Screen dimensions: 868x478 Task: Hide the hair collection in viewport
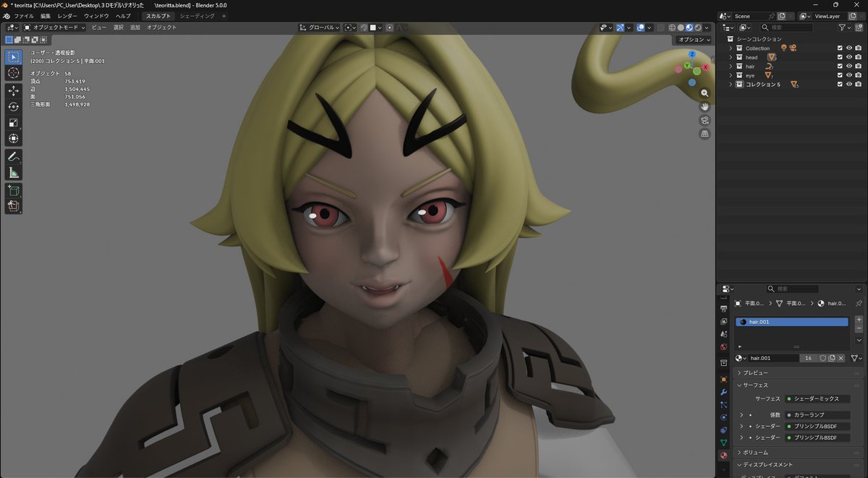[849, 66]
